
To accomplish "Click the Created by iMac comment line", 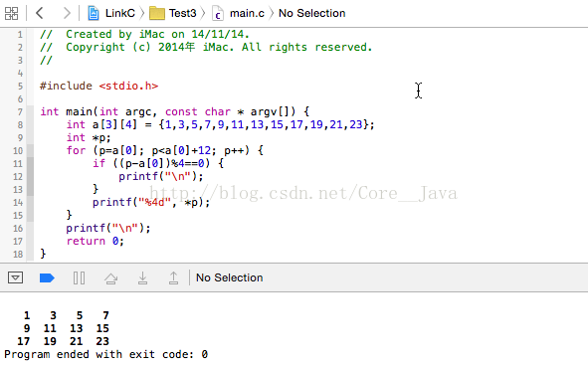I will click(144, 35).
